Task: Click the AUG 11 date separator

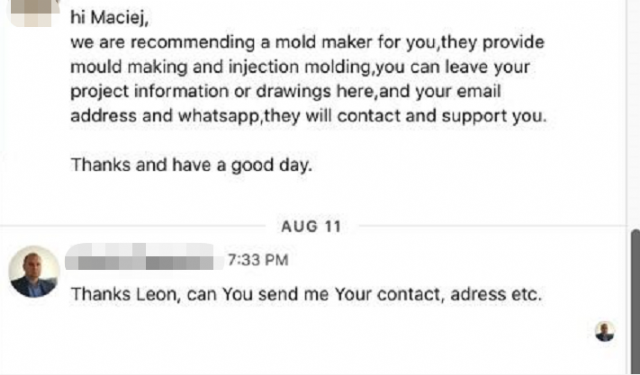Action: point(311,226)
